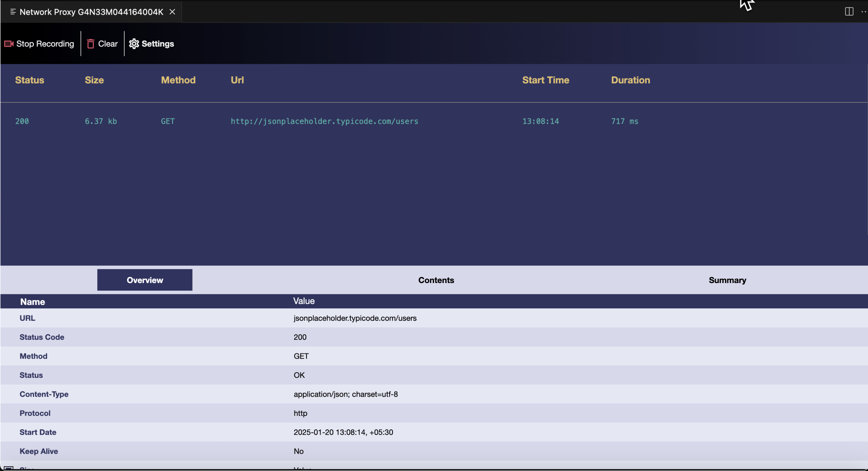The image size is (868, 471).
Task: Open Settings via the gear icon
Action: coord(134,44)
